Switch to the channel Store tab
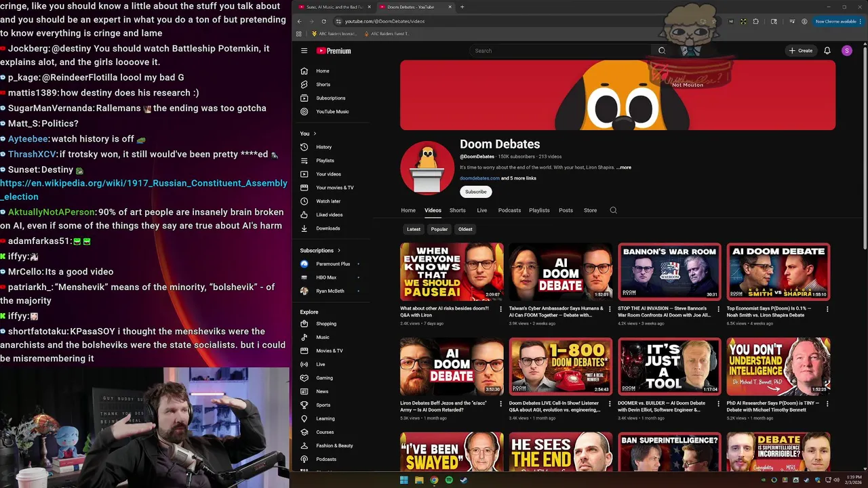The image size is (868, 488). click(591, 210)
